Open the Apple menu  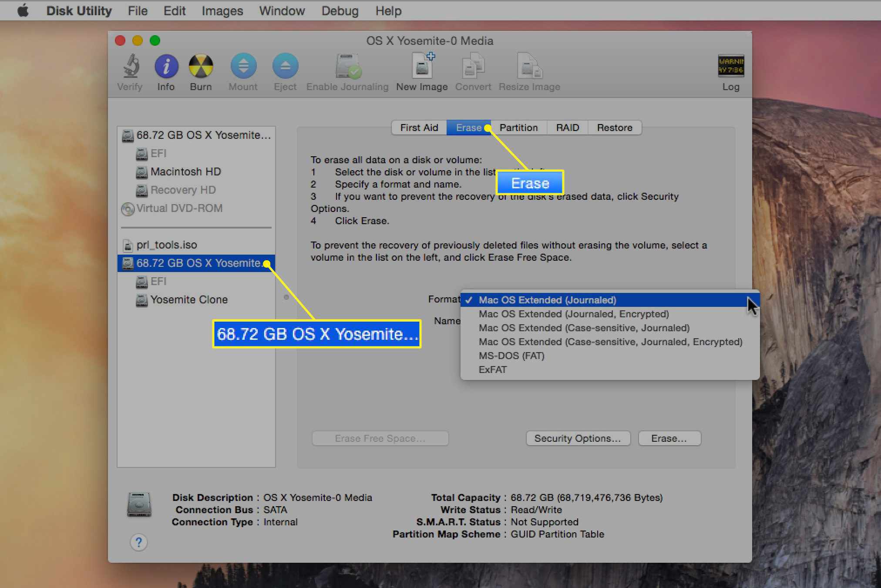click(23, 10)
